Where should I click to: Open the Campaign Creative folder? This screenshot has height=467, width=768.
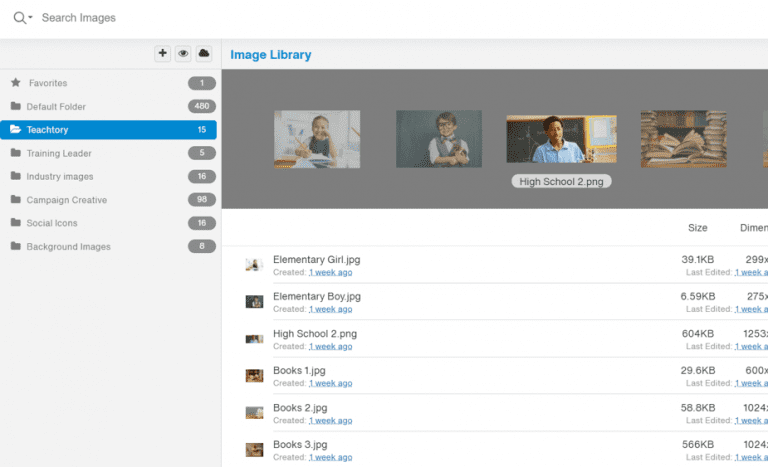[66, 200]
